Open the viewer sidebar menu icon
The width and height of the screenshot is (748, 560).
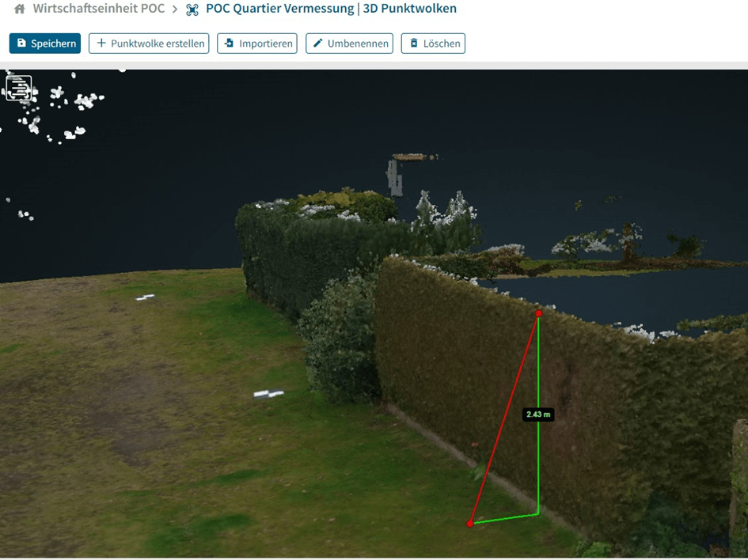19,88
